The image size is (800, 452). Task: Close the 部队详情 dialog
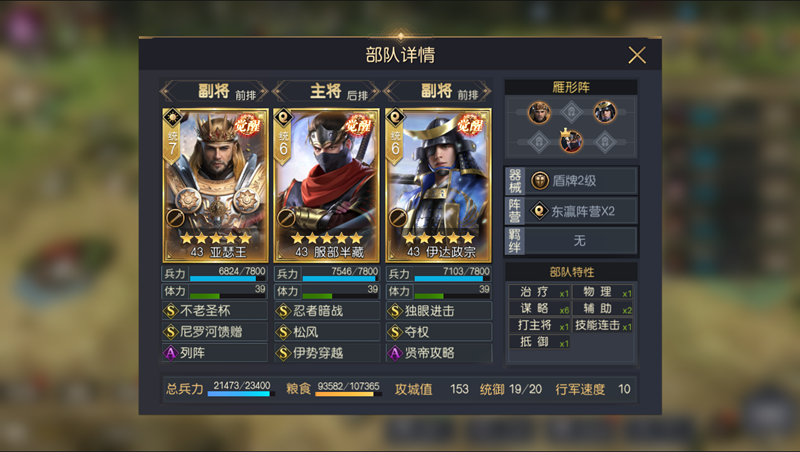point(637,55)
